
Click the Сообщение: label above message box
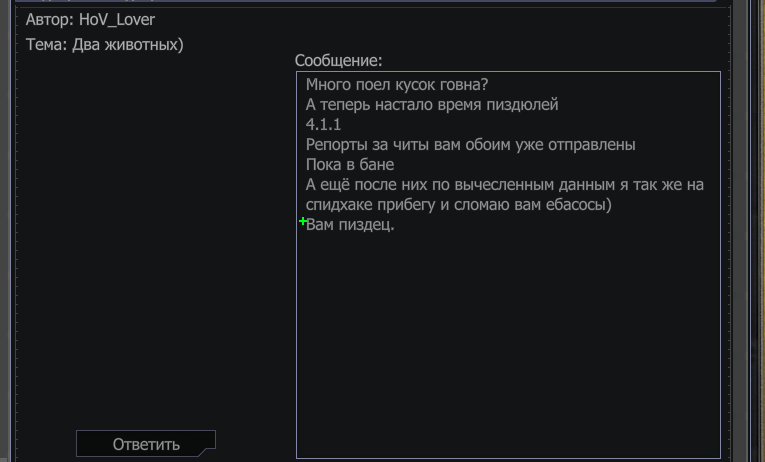[338, 60]
